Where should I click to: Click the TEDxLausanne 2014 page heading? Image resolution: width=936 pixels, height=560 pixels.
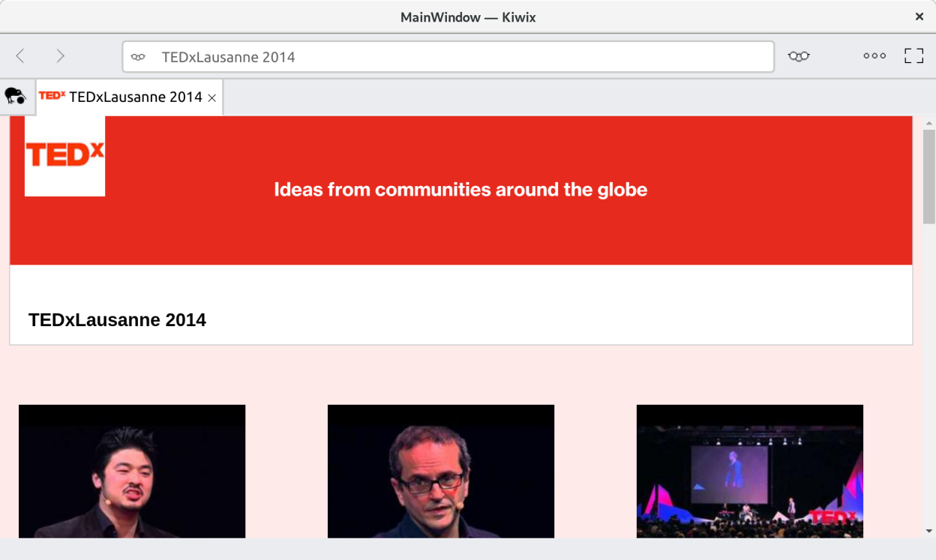tap(117, 320)
